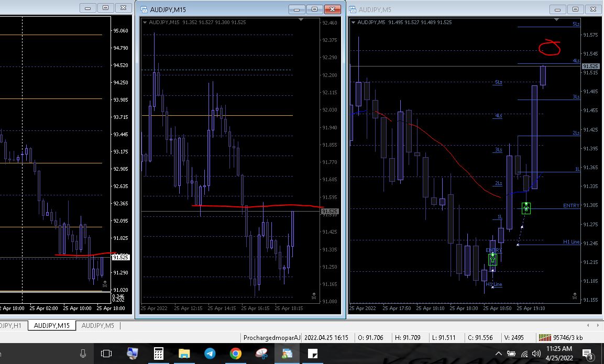This screenshot has width=604, height=364.
Task: Open the computer-screen app icon beside Task View
Action: click(x=132, y=354)
